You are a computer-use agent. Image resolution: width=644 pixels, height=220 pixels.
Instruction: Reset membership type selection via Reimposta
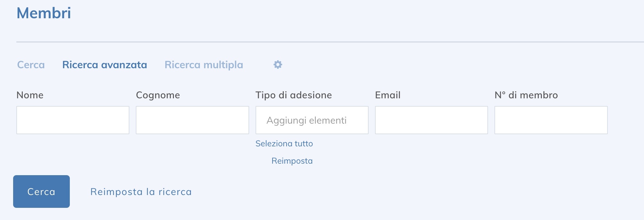pos(292,160)
